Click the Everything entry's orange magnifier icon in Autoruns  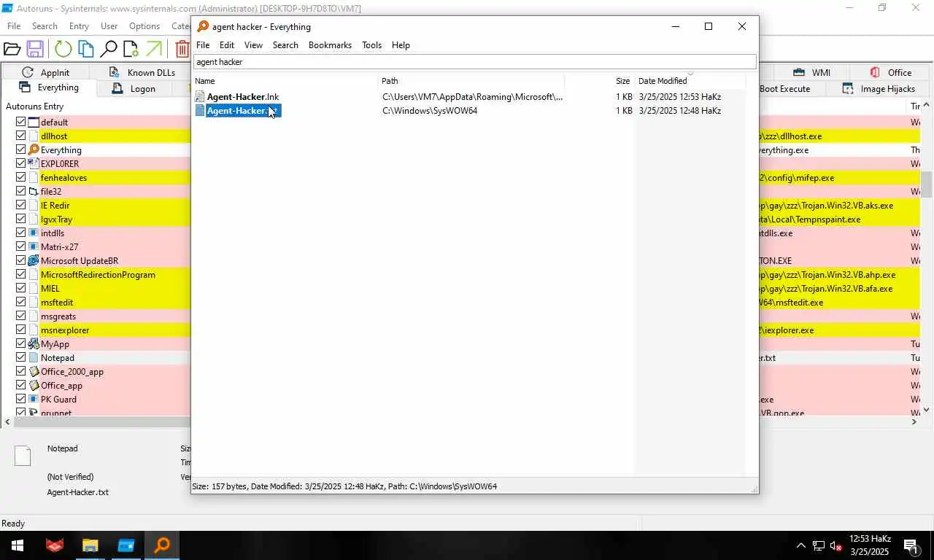coord(34,150)
